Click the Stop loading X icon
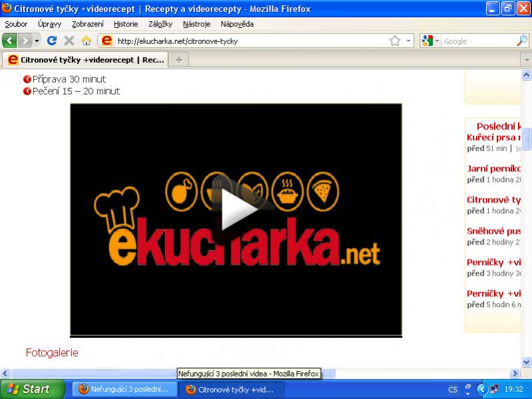 coord(69,41)
